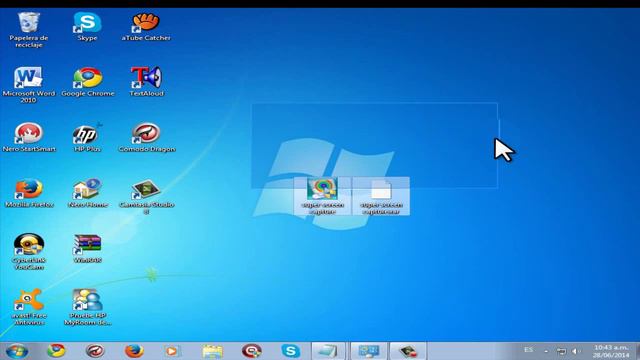Launch Comodo Dragon from the taskbar
The width and height of the screenshot is (640, 360).
(x=95, y=351)
